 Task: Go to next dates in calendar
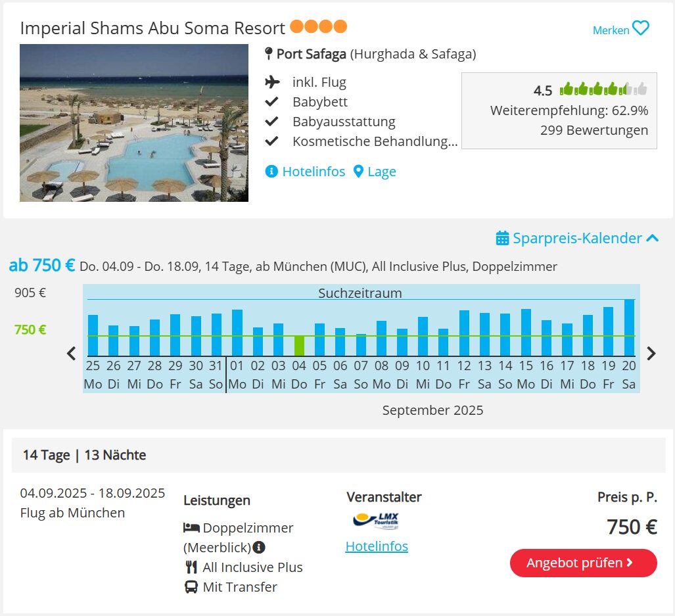click(651, 354)
